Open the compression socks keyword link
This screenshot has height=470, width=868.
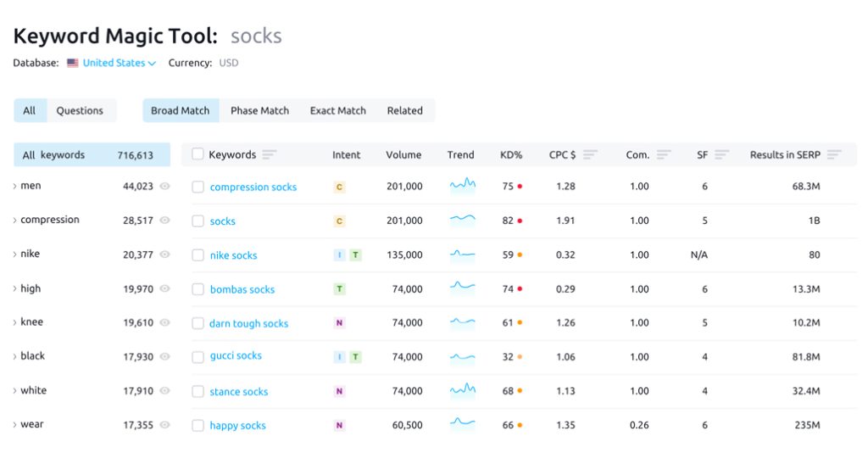tap(253, 187)
